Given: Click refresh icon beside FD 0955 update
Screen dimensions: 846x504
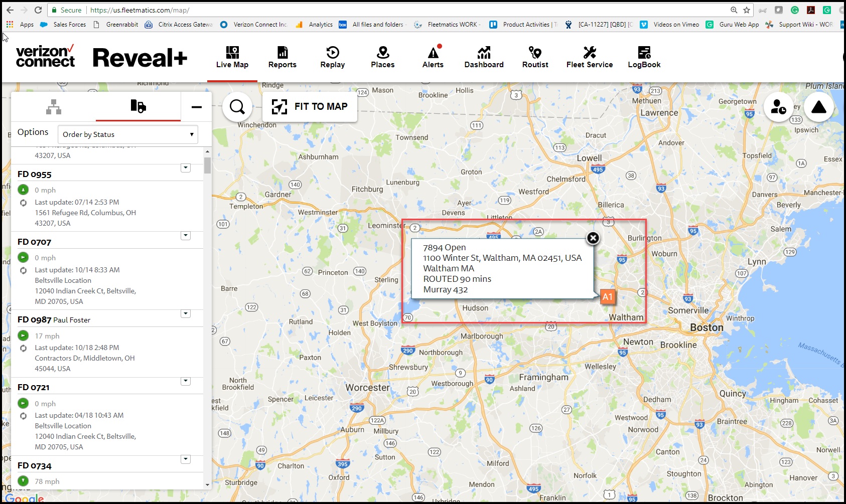Looking at the screenshot, I should click(23, 203).
